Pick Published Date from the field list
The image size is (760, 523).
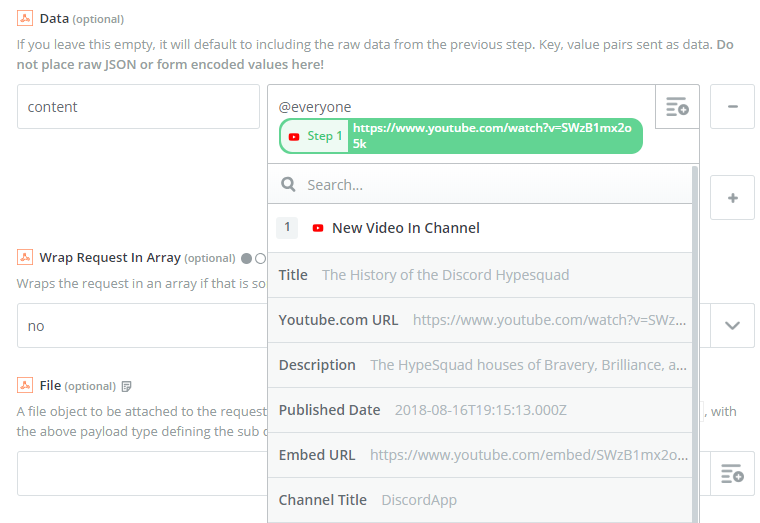click(480, 410)
